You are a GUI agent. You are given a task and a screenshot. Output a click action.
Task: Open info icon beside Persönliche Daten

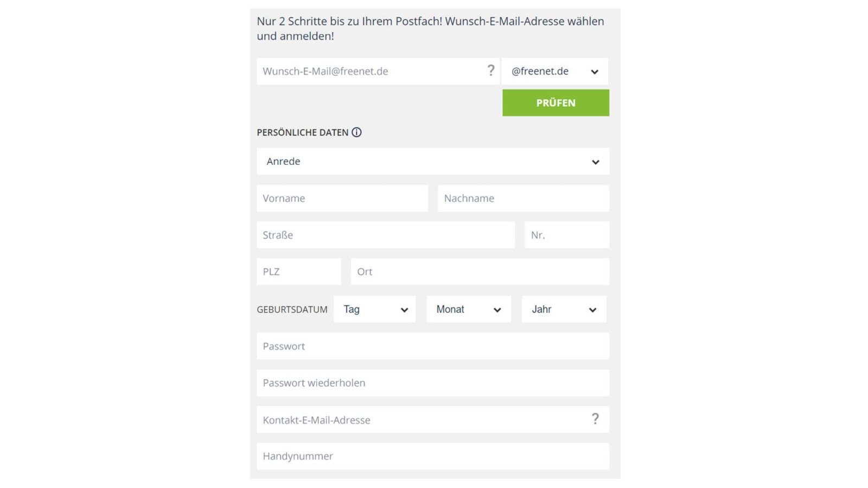pos(356,132)
